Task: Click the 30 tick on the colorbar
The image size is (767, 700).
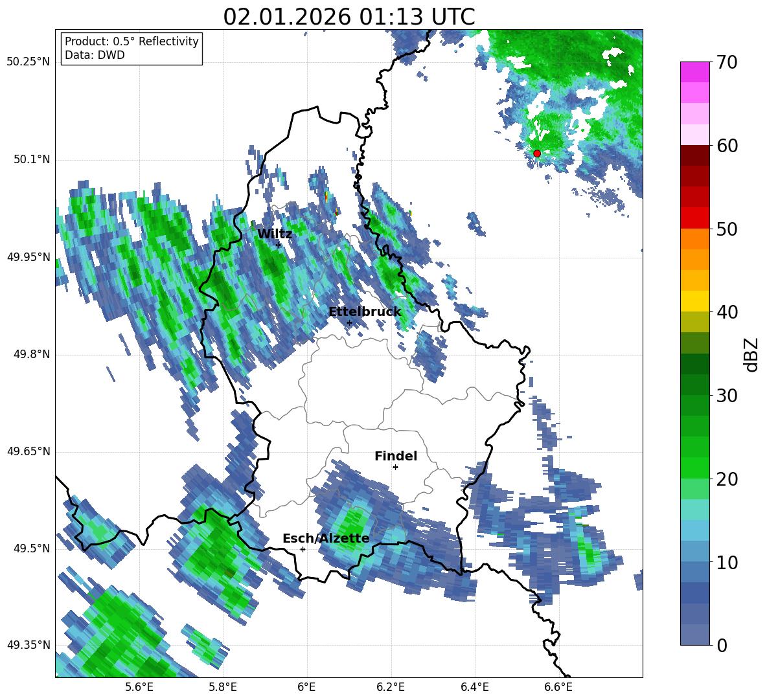Action: (x=727, y=396)
